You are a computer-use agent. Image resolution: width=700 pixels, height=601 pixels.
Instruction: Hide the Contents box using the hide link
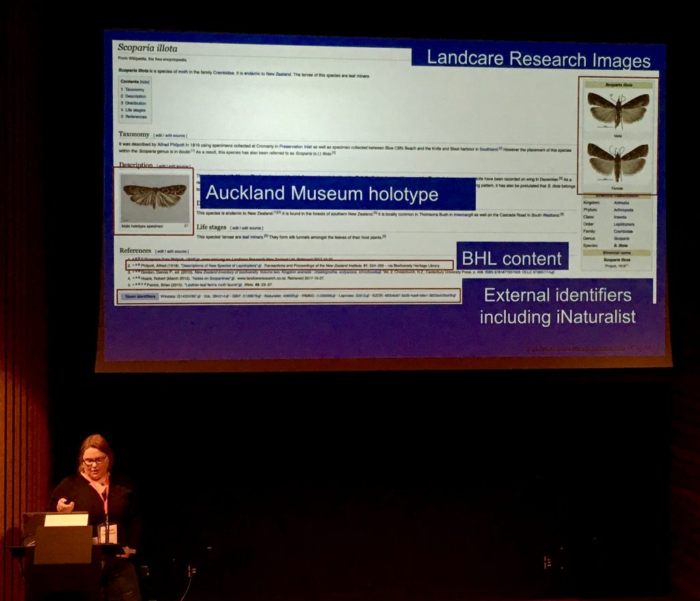pyautogui.click(x=145, y=81)
